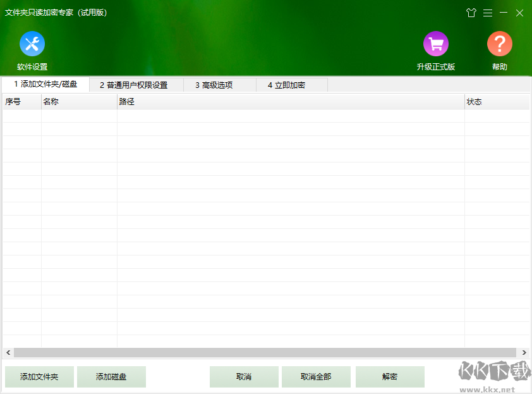Screen dimensions: 532x394
Task: Close the application window
Action: (x=519, y=13)
